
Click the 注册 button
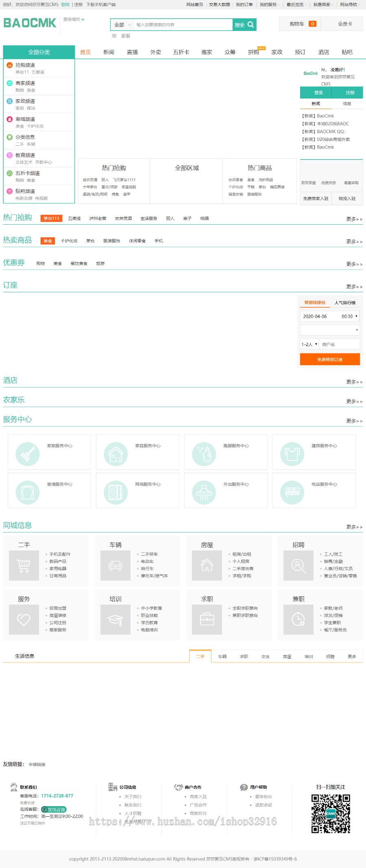click(348, 93)
